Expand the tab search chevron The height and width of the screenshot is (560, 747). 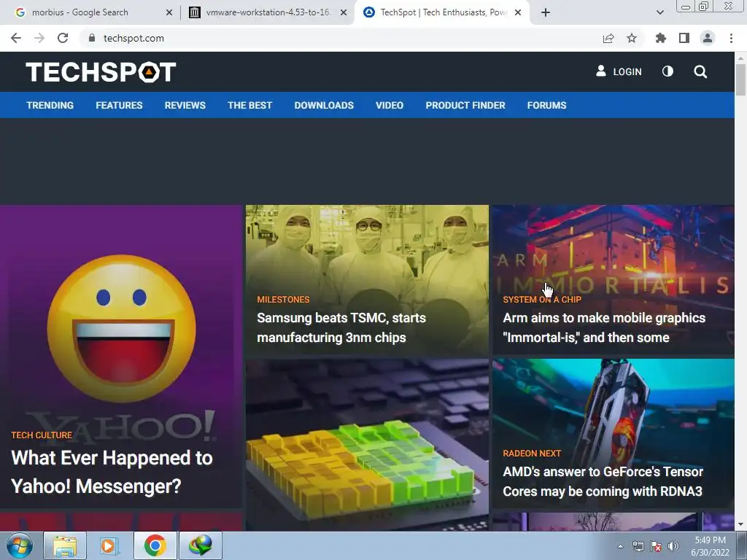coord(659,12)
